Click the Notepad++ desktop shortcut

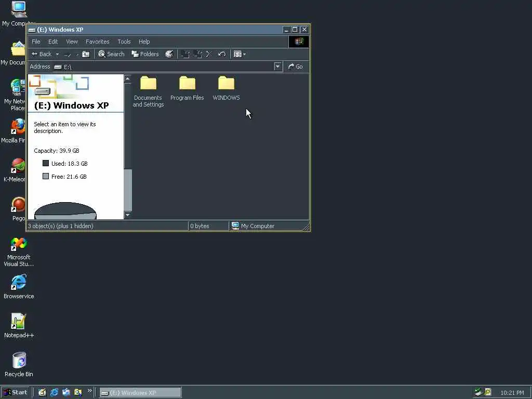[19, 326]
